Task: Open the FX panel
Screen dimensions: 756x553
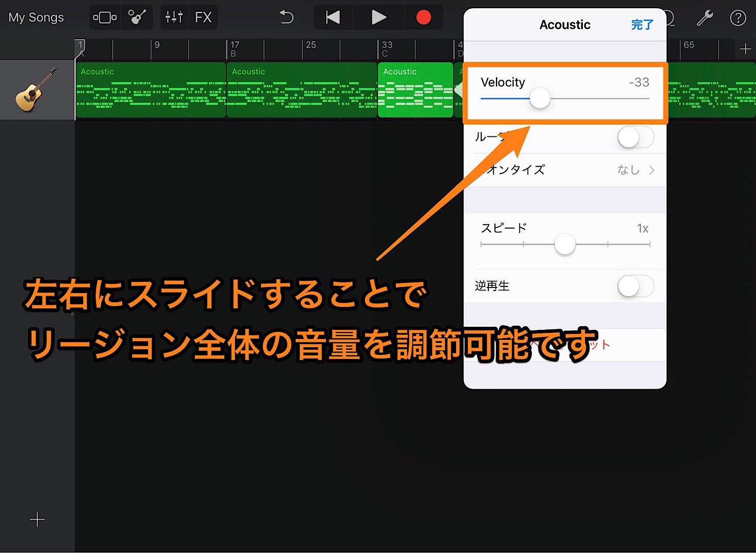Action: 203,17
